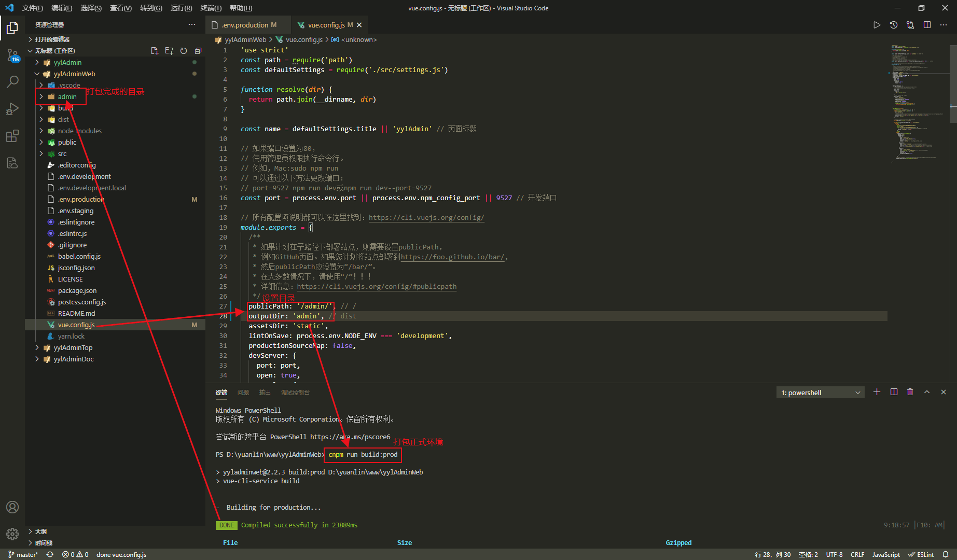957x560 pixels.
Task: Open the Source Control view
Action: (12, 54)
